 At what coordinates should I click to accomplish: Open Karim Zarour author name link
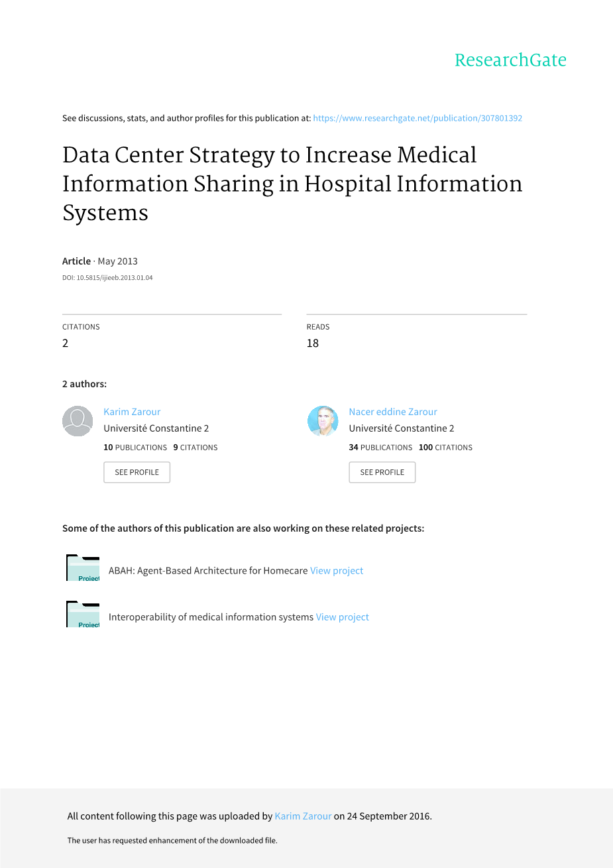132,412
